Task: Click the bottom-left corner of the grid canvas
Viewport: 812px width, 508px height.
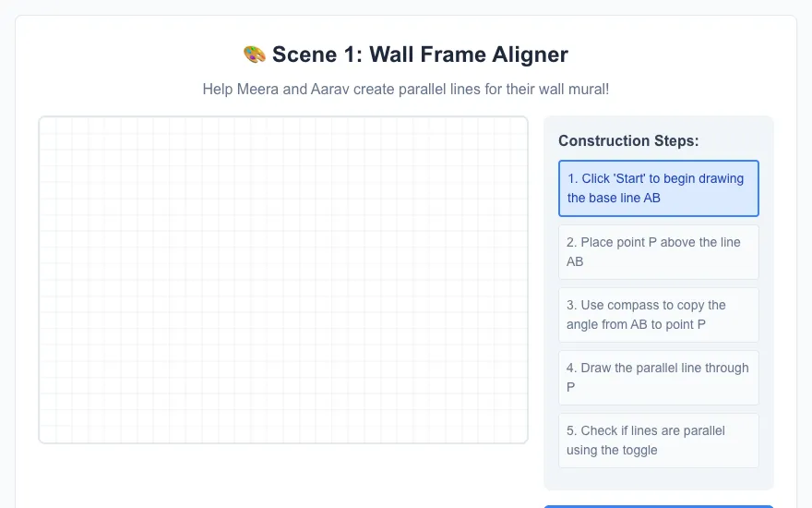Action: (x=41, y=441)
